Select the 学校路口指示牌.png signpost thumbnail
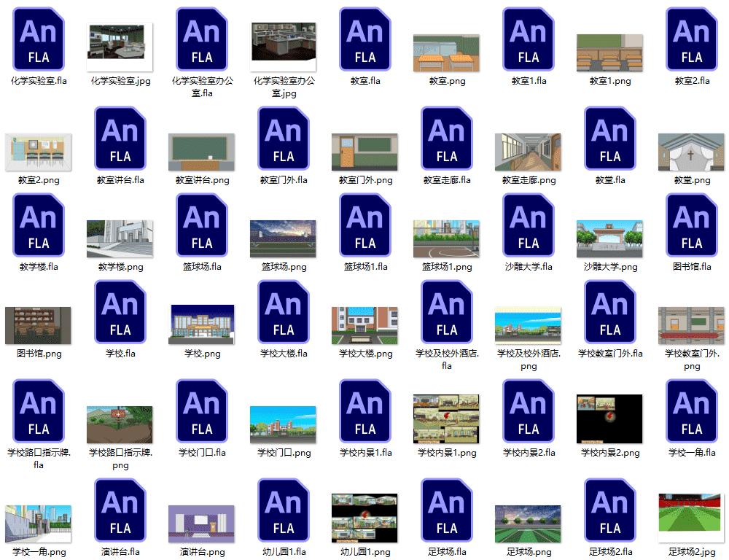729x560 pixels. click(120, 424)
